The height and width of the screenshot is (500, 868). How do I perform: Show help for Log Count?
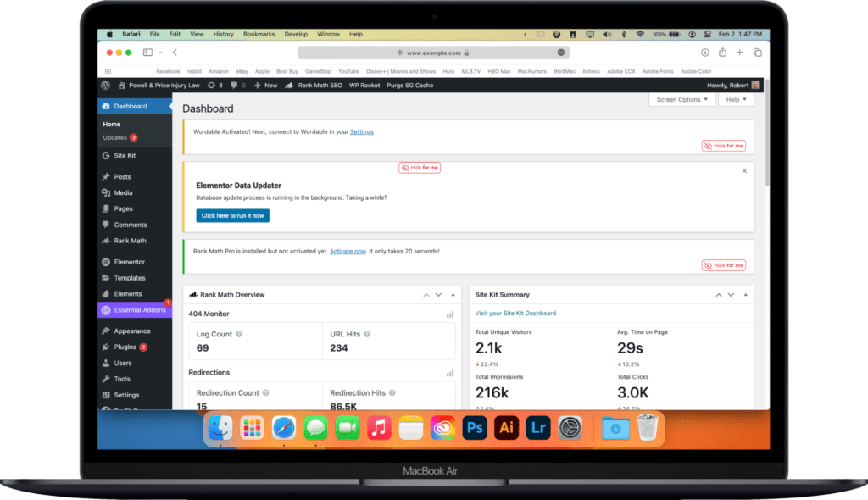tap(239, 335)
